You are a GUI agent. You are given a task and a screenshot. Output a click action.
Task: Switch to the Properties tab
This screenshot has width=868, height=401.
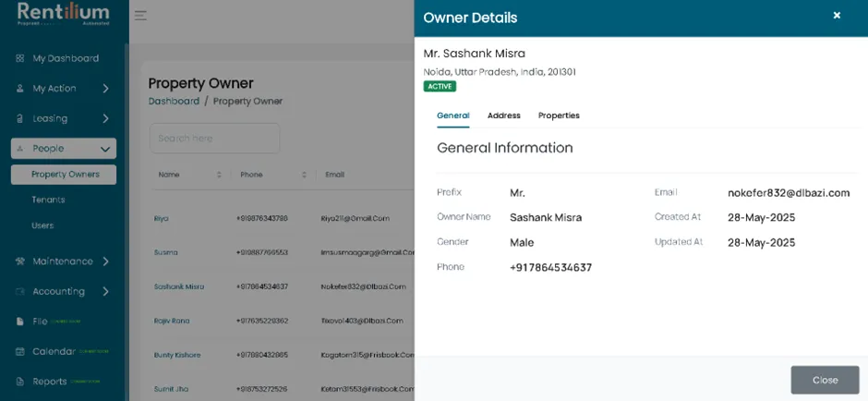pyautogui.click(x=559, y=115)
